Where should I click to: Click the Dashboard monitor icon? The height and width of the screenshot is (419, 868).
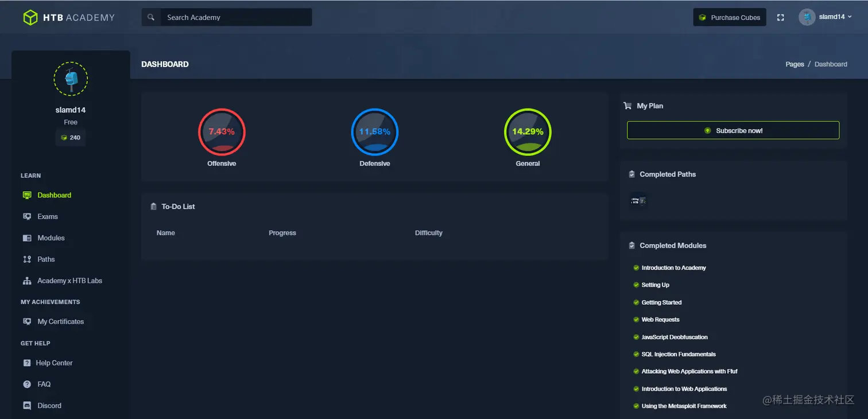(27, 195)
